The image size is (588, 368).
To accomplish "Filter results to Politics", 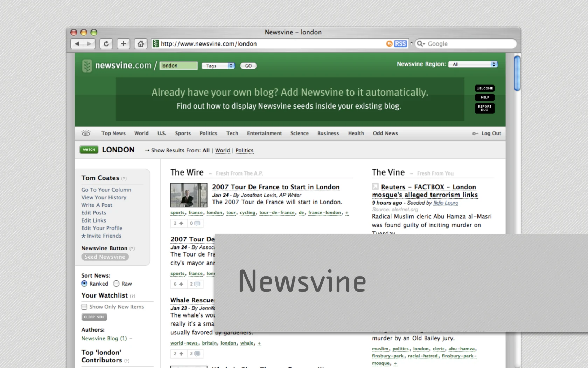I will point(244,150).
